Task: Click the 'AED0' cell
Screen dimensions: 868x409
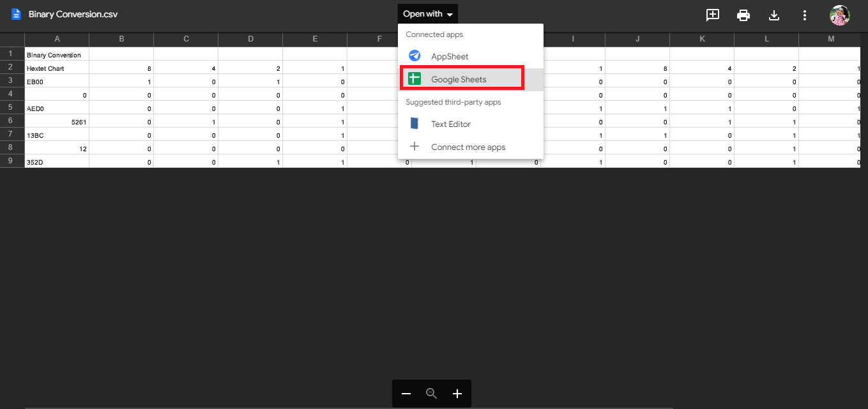Action: [57, 108]
